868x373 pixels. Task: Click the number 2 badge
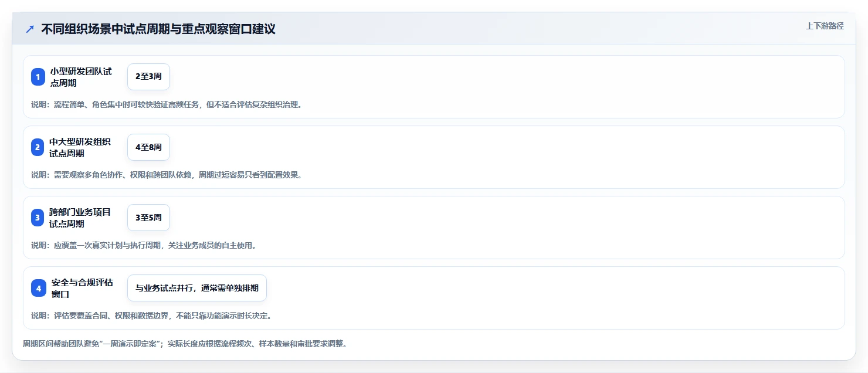38,147
